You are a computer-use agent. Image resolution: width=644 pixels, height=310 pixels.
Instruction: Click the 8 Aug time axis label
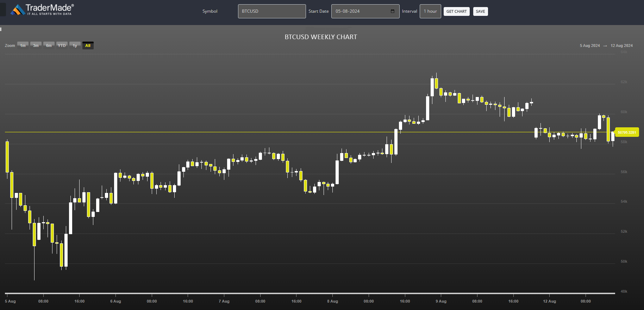coord(332,301)
